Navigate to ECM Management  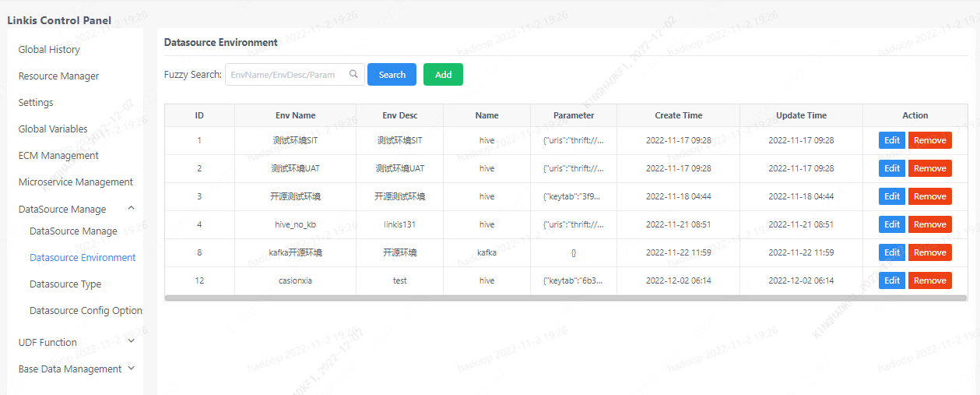tap(58, 155)
